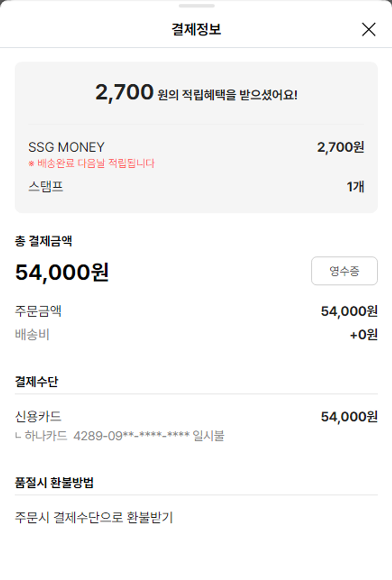The image size is (392, 580).
Task: Click the 총 결제금액 section heading
Action: coord(43,241)
